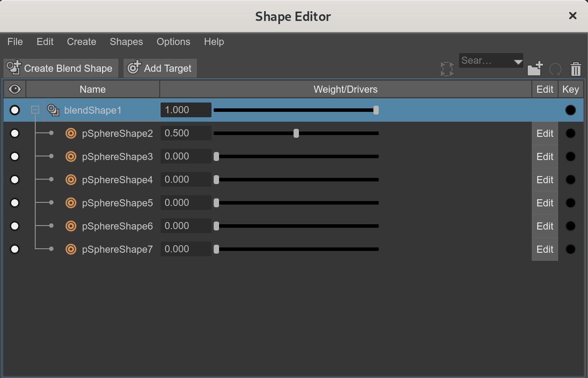Click the pSphereShape5 target icon
The height and width of the screenshot is (378, 588).
(x=71, y=203)
